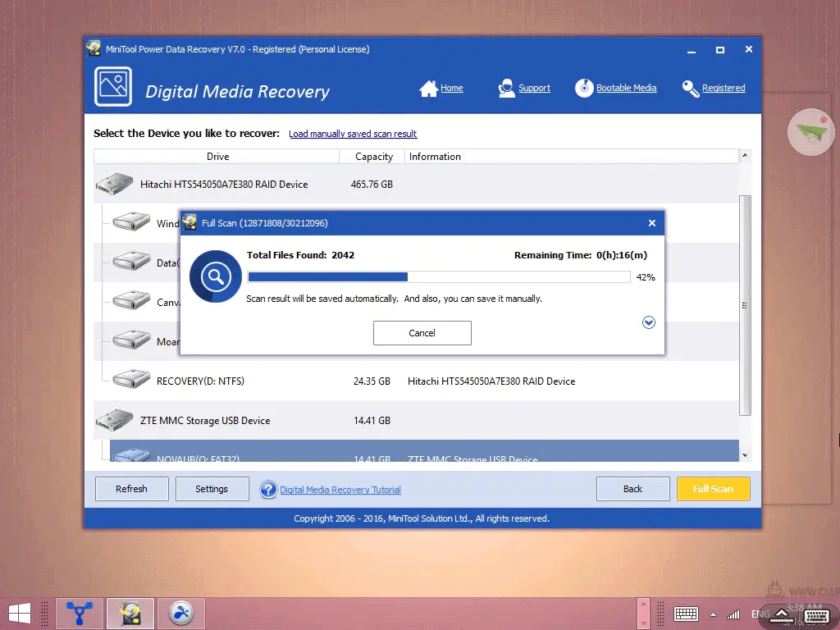Click the Information column header
Viewport: 840px width, 630px height.
click(x=572, y=157)
